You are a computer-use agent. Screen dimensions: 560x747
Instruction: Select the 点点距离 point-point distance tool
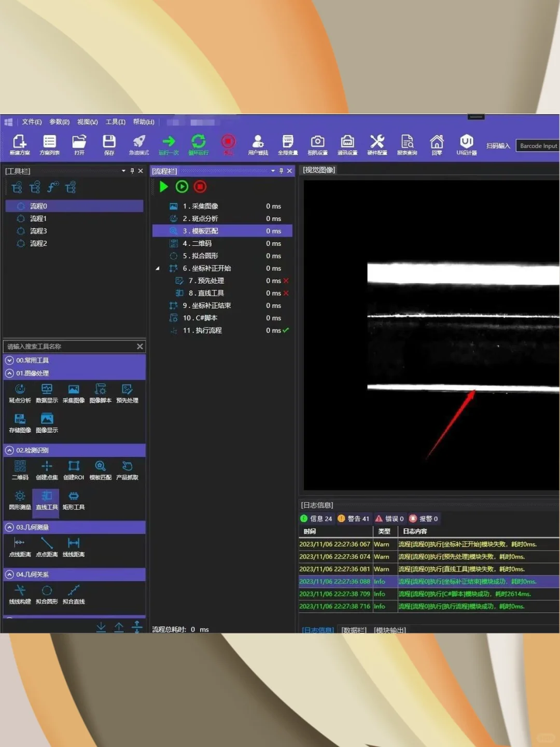[x=47, y=547]
